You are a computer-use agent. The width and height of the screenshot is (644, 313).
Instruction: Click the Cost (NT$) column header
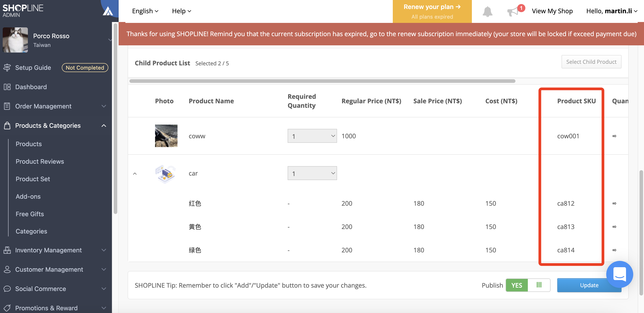[501, 101]
